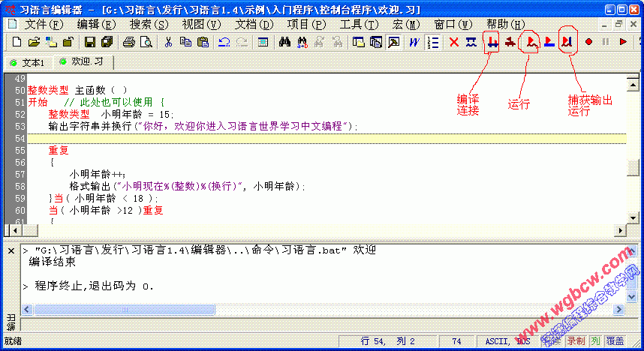This screenshot has width=644, height=351.
Task: Open the 搜索(S) menu
Action: pyautogui.click(x=149, y=25)
